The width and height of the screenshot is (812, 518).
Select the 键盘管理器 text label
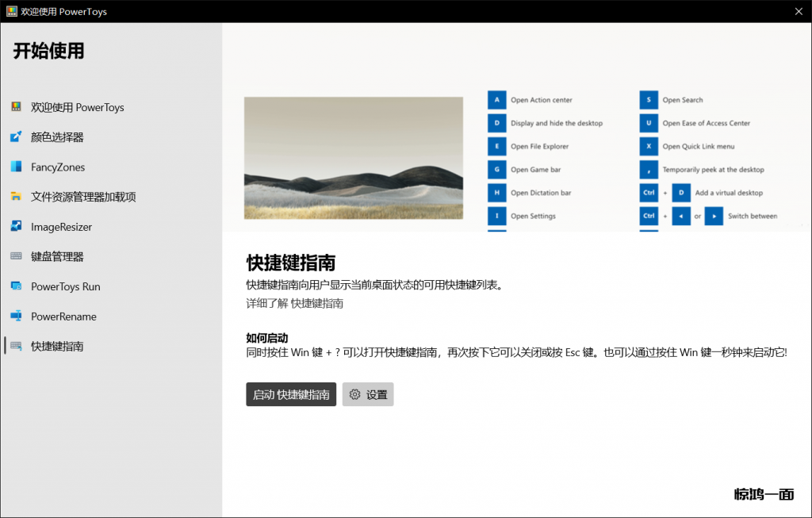point(57,256)
